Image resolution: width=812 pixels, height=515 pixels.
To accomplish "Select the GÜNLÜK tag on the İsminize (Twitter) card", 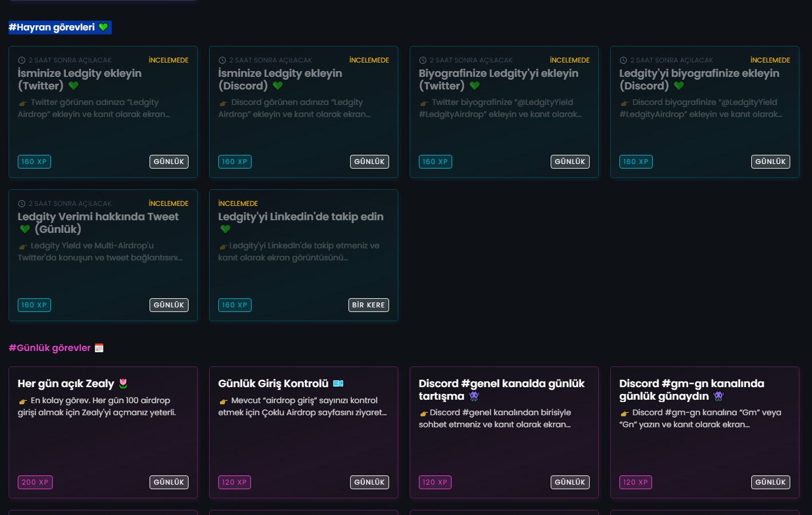I will (x=169, y=162).
